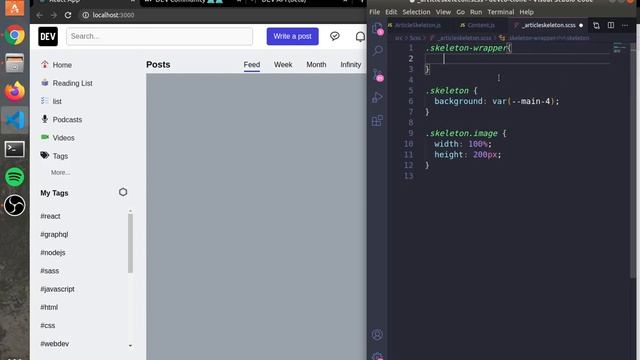
Task: Open Files from the Ubuntu dock
Action: point(15,63)
